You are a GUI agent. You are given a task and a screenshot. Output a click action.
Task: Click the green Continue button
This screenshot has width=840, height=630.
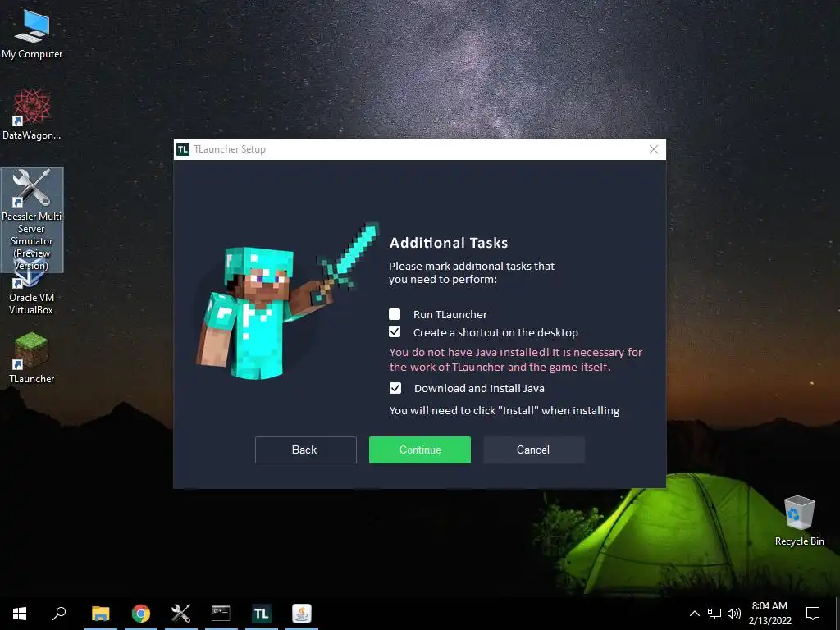[420, 450]
